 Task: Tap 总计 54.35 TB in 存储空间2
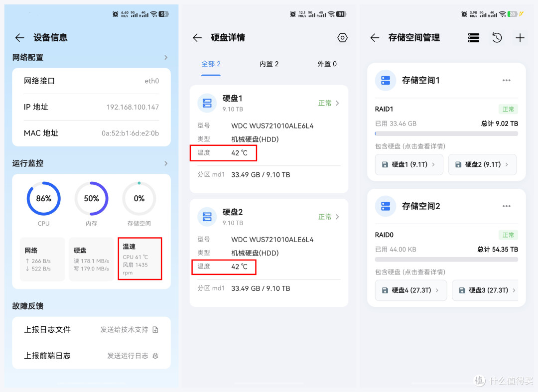[498, 250]
